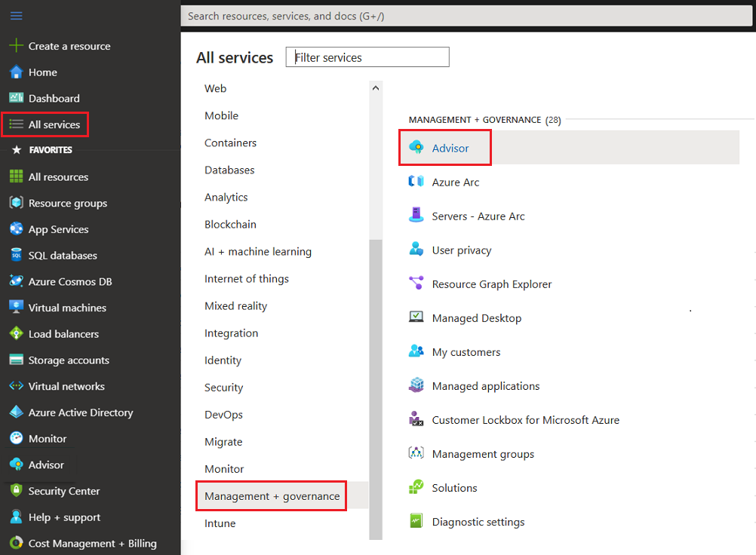Open the Migrate category
Screen dimensions: 756x555
coord(223,442)
